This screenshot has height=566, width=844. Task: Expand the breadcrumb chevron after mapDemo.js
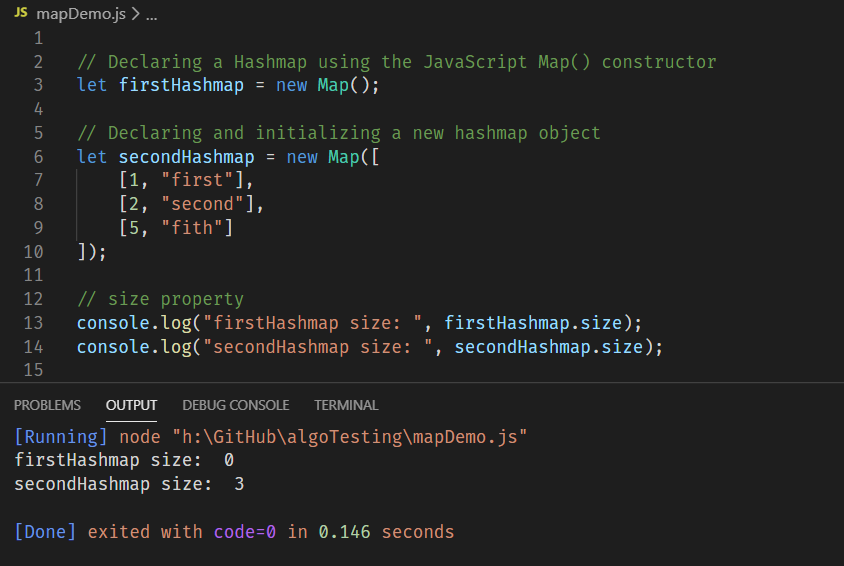tap(136, 14)
